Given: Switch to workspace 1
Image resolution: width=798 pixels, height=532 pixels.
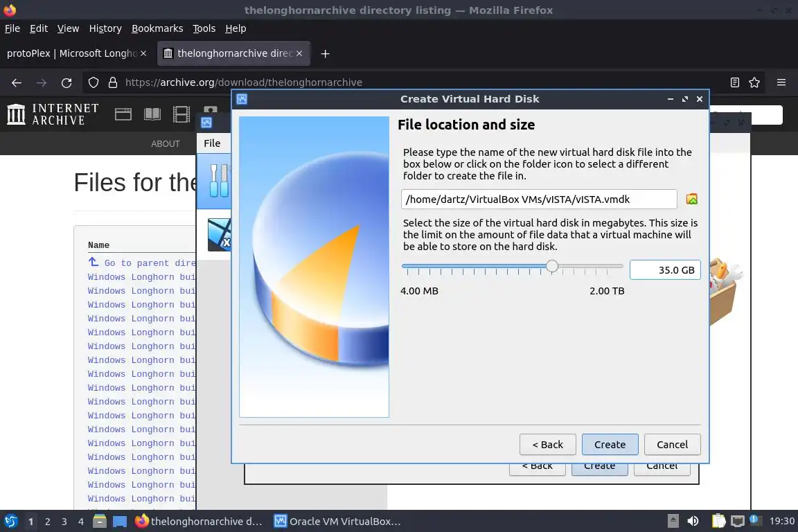Looking at the screenshot, I should (x=30, y=522).
